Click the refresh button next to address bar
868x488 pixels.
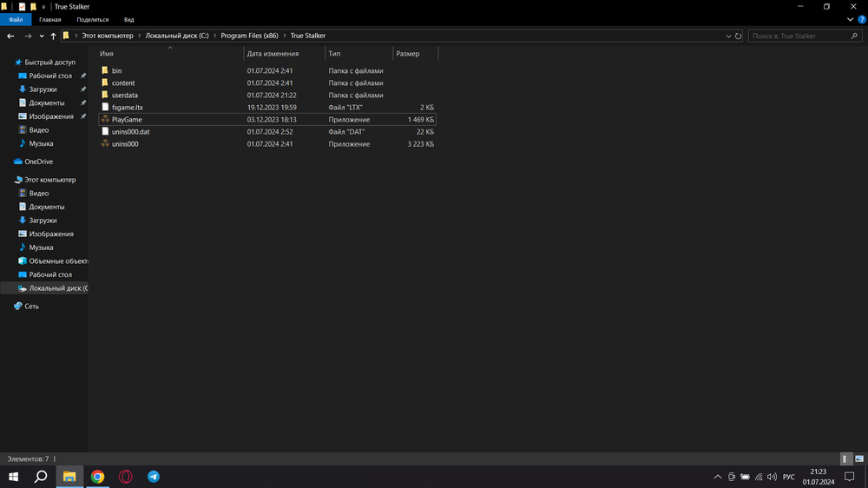(x=739, y=36)
